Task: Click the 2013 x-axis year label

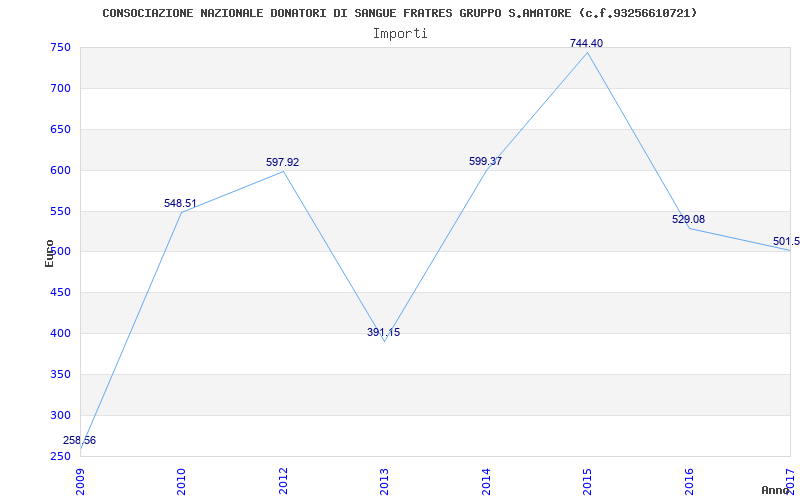Action: pyautogui.click(x=384, y=482)
